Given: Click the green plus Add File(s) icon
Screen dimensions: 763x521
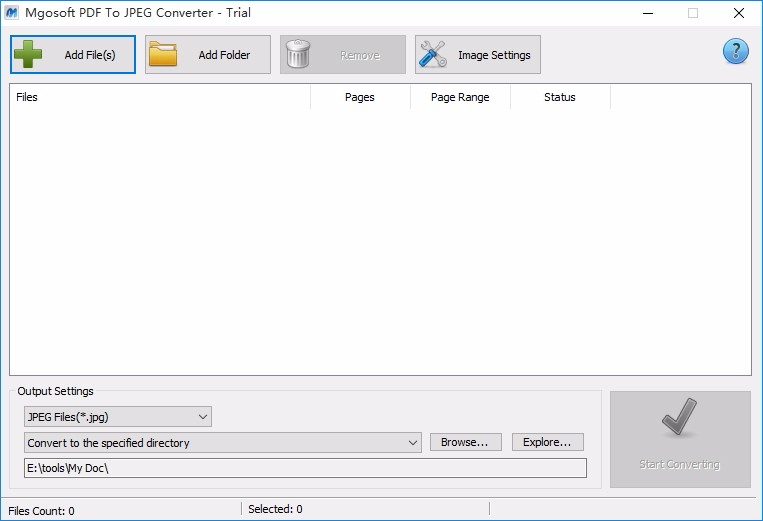Looking at the screenshot, I should [28, 54].
